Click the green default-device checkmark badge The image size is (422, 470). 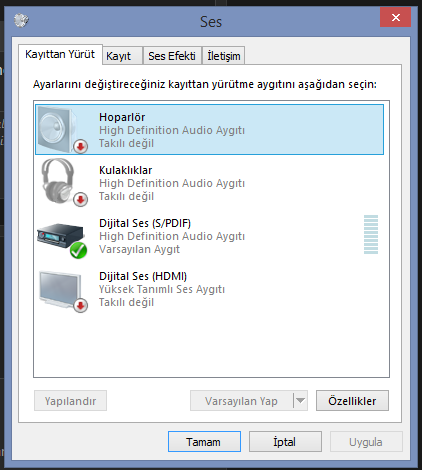[x=79, y=251]
